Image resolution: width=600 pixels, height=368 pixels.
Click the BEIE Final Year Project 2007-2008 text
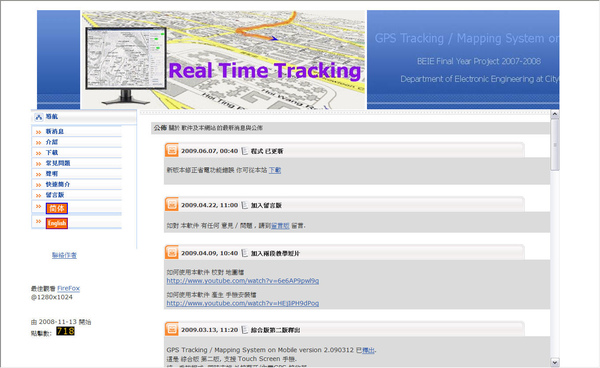479,61
